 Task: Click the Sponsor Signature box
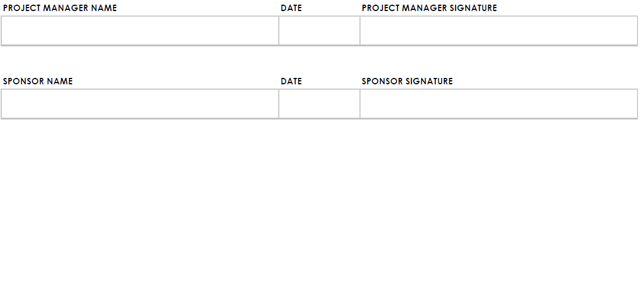tap(499, 104)
